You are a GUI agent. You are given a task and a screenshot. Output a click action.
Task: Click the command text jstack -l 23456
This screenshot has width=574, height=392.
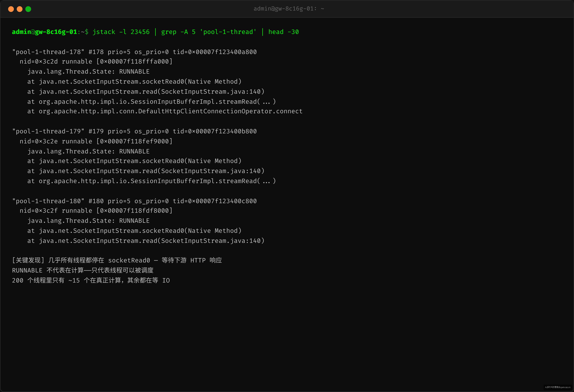click(121, 32)
